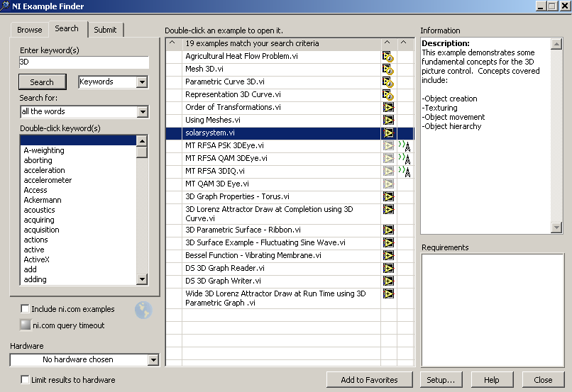
Task: Click VI icon beside solarsystem.vi
Action: (388, 133)
